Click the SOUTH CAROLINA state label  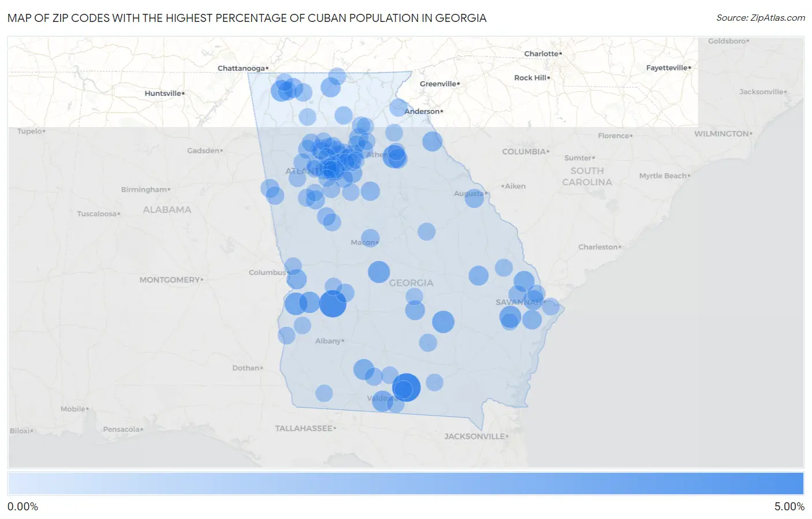tap(587, 176)
